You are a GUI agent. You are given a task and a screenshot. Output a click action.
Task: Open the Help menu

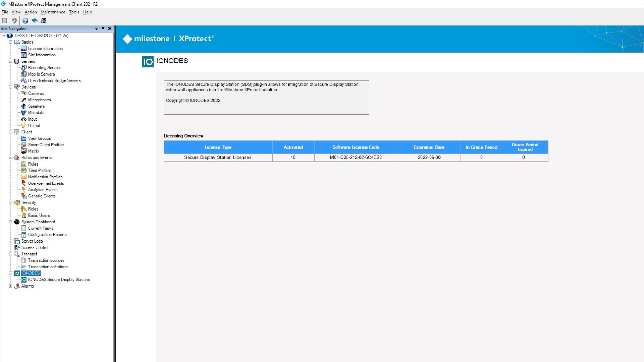pos(88,12)
